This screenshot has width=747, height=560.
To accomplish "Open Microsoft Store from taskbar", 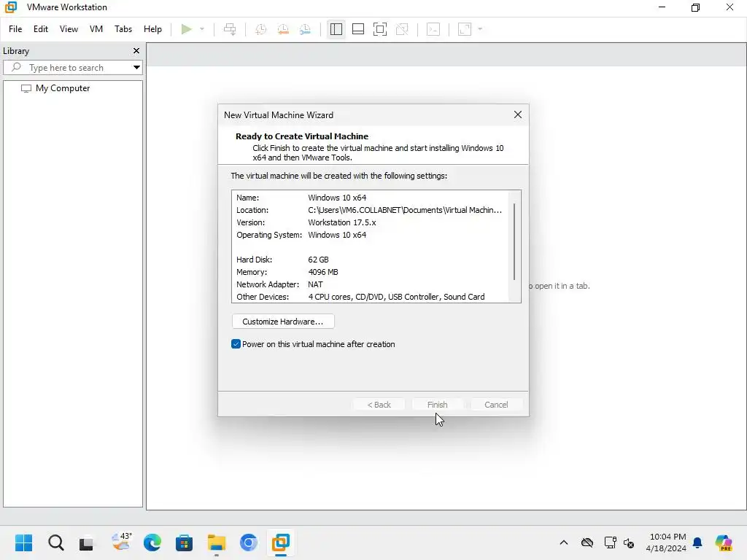I will 184,542.
